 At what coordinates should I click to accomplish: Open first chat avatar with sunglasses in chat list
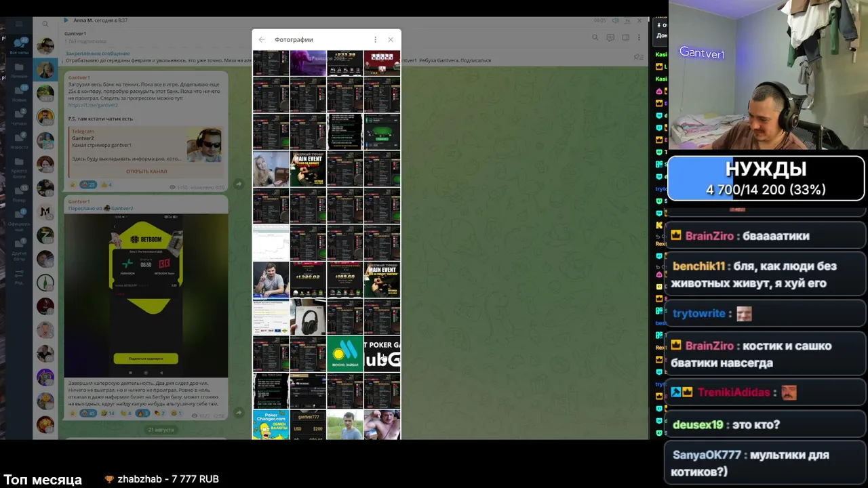tap(45, 46)
